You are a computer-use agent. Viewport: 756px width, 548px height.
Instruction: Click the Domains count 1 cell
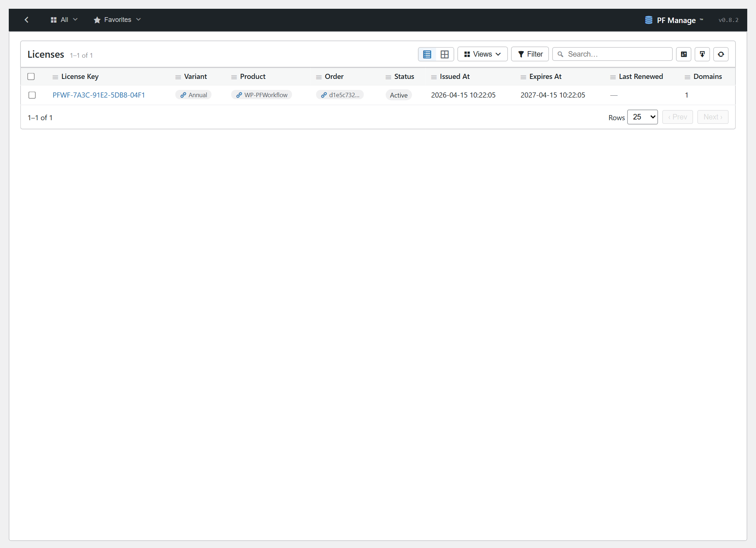click(x=687, y=95)
